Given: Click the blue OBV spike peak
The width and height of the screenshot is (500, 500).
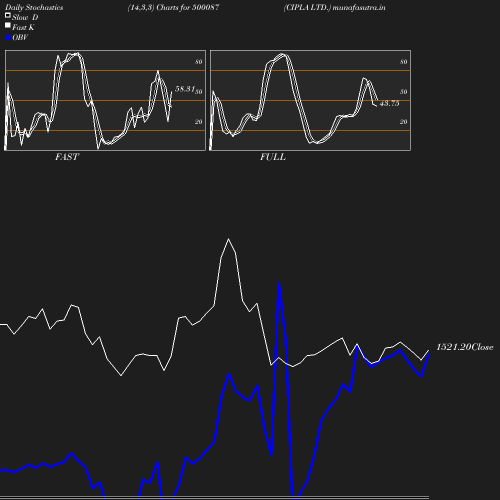Looking at the screenshot, I should coord(279,283).
